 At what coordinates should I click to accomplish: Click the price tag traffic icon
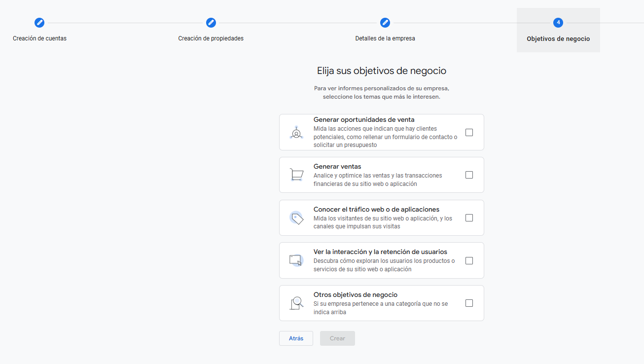(296, 218)
